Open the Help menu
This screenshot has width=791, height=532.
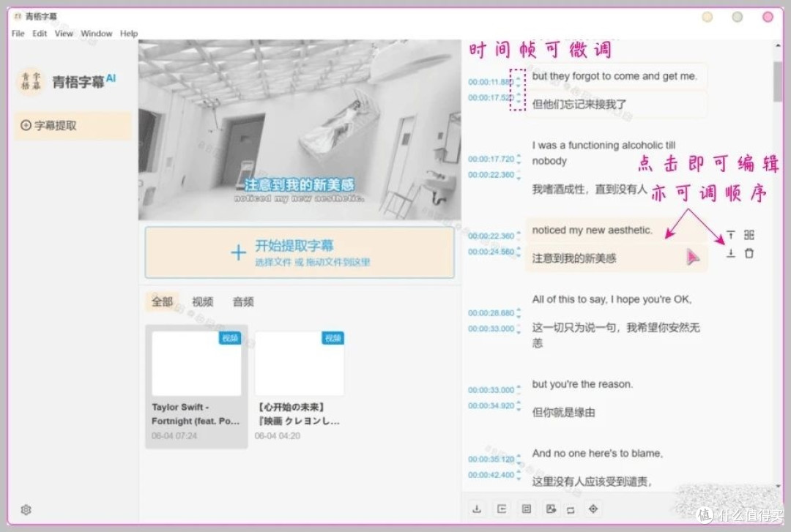[x=129, y=33]
